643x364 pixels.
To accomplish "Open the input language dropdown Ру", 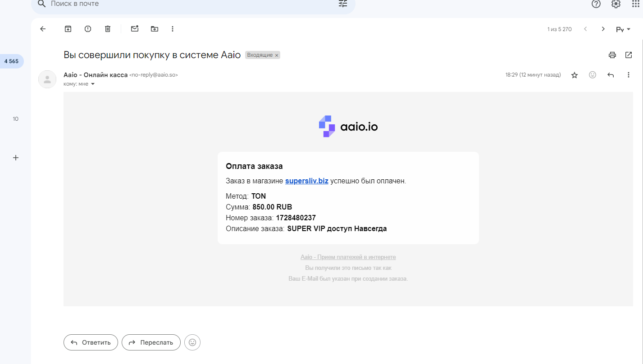I will (x=623, y=29).
